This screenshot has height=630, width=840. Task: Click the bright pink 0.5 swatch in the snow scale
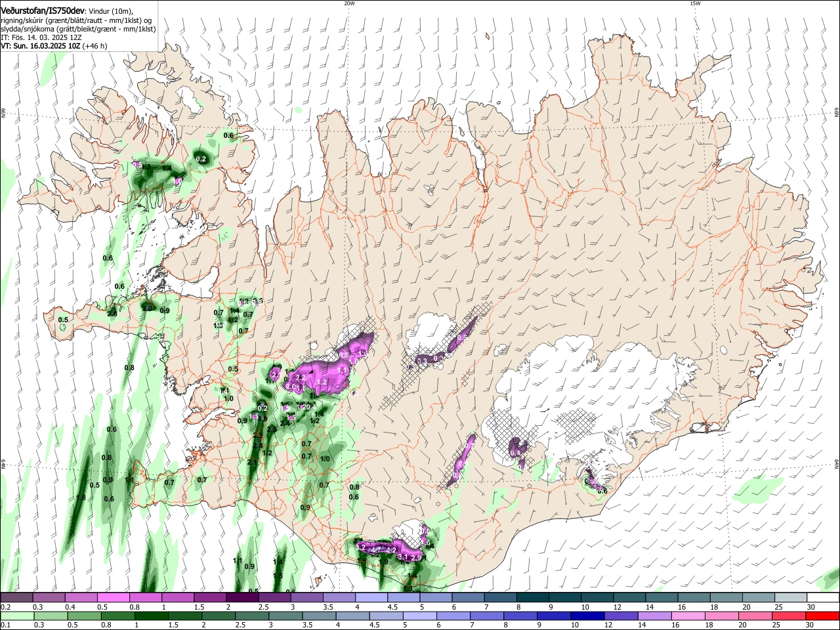tap(114, 597)
